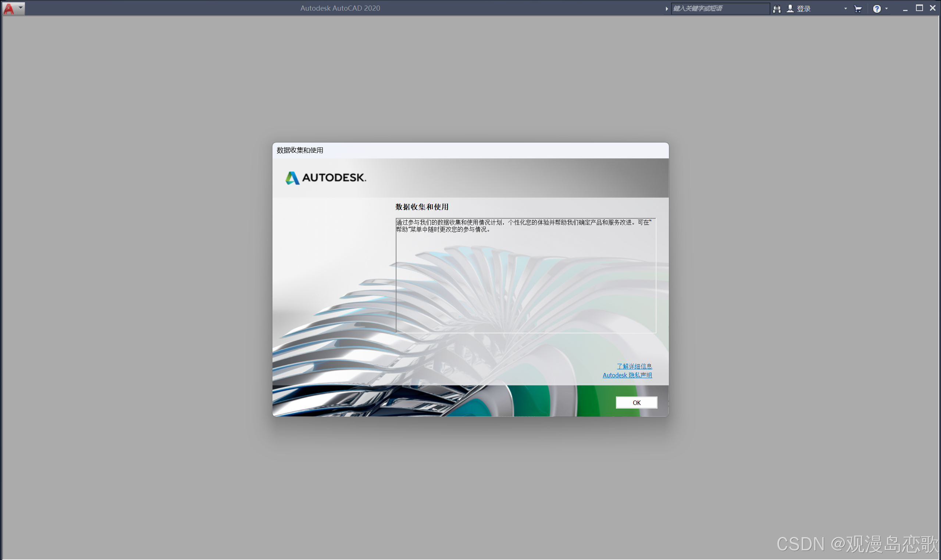This screenshot has width=941, height=560.
Task: Maximize the AutoCAD 2020 window
Action: pos(919,8)
